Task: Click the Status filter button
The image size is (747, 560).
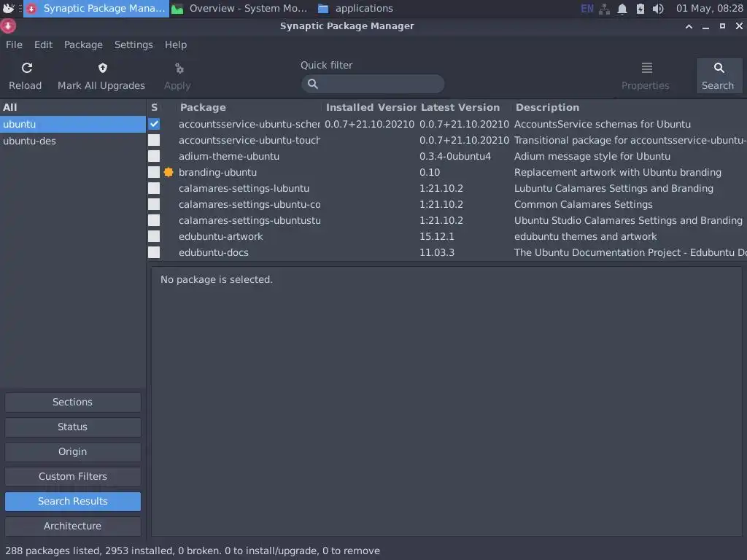Action: [x=72, y=427]
